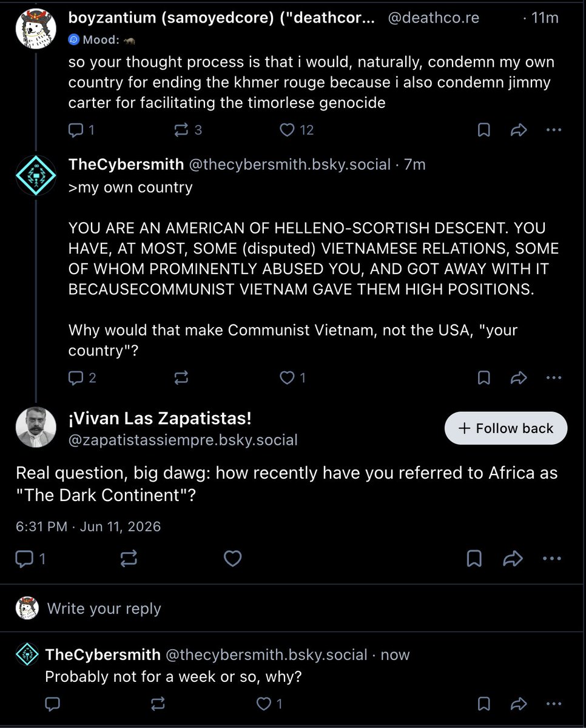Repost the main Dark Continent post
Screen dimensions: 586x728
click(129, 559)
